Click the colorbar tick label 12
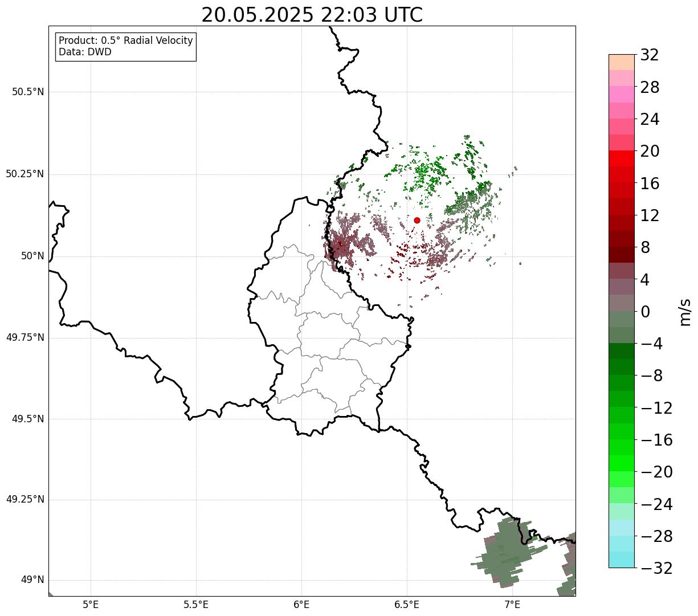This screenshot has width=698, height=616. (650, 215)
